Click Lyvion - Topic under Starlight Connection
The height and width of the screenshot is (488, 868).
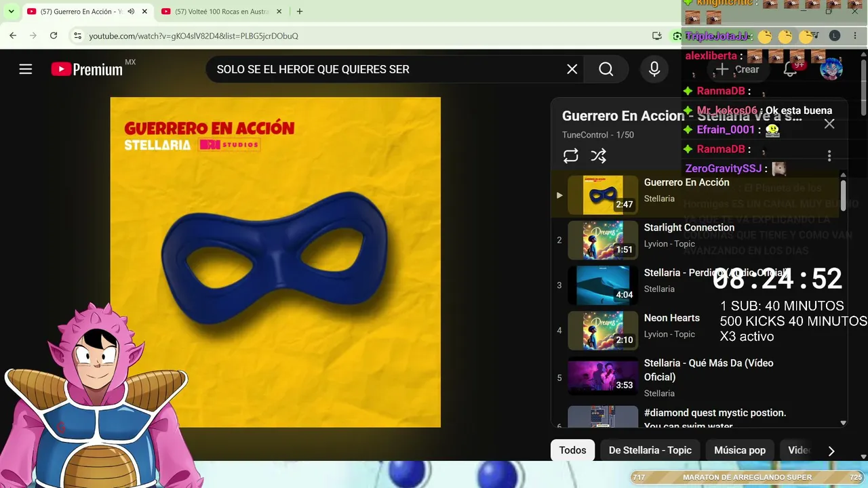click(669, 244)
